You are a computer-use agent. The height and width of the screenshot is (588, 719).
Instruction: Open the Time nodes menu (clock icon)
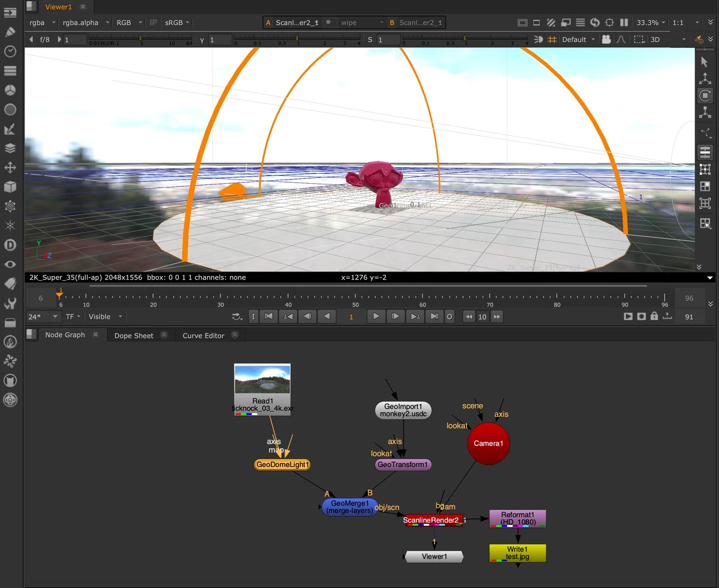click(10, 51)
